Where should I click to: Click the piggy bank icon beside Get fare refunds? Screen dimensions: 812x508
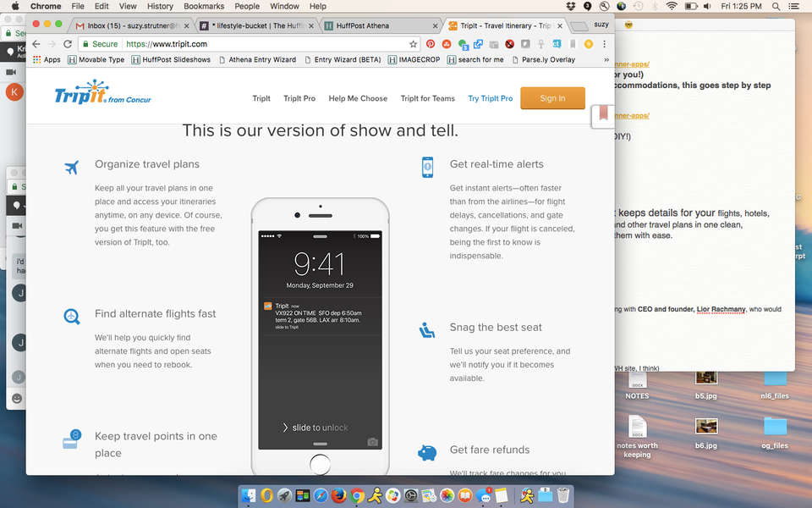(426, 452)
